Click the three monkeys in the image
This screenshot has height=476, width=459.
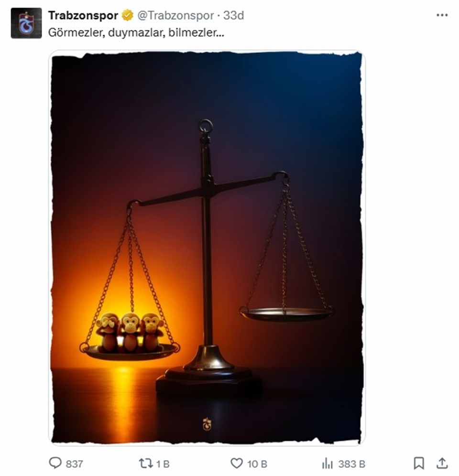(x=130, y=332)
